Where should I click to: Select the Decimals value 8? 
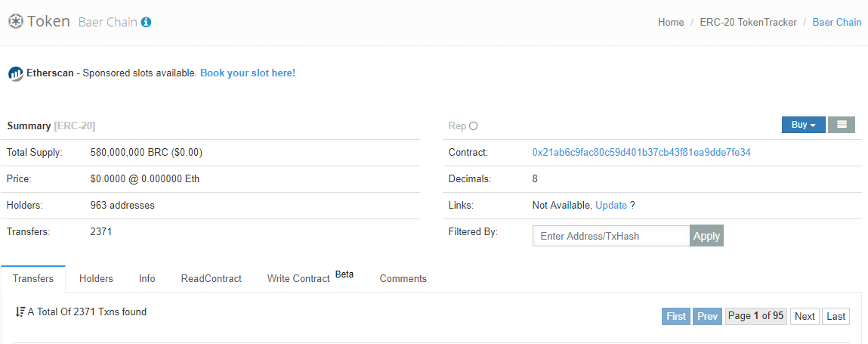(x=535, y=179)
